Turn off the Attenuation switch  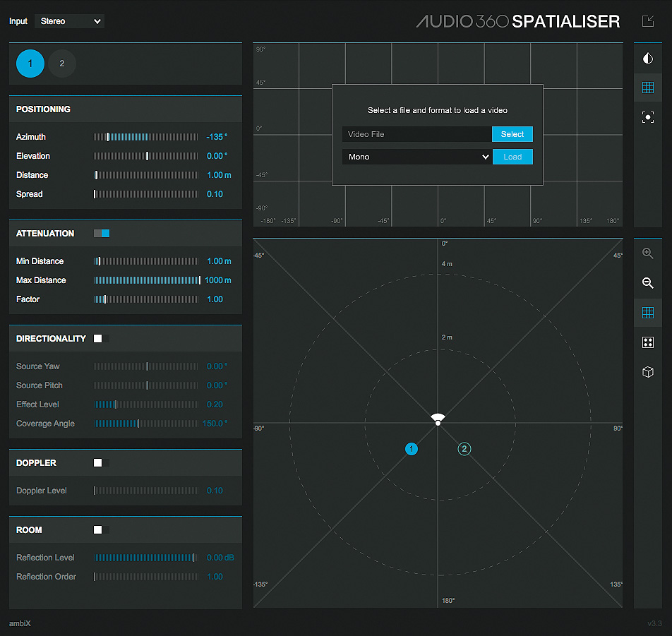click(102, 233)
